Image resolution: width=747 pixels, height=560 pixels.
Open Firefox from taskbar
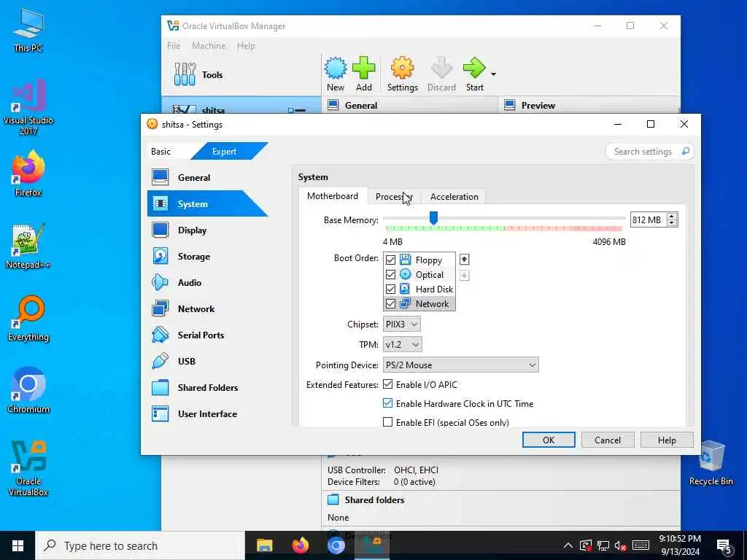click(x=300, y=545)
